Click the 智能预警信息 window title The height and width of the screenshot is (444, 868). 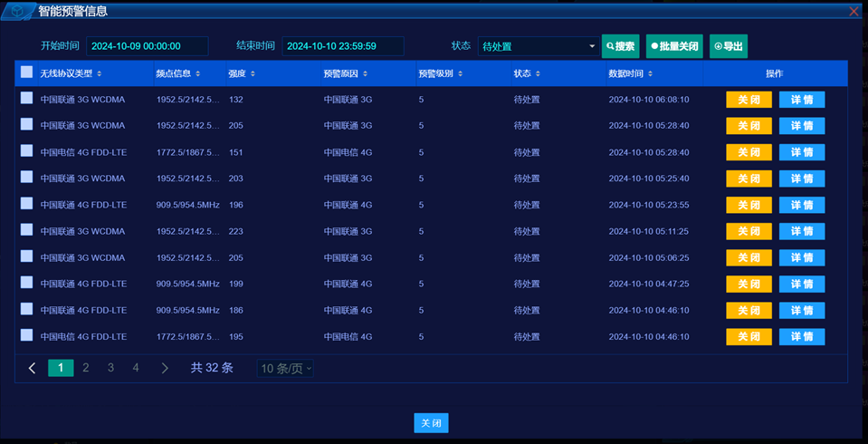click(x=73, y=11)
